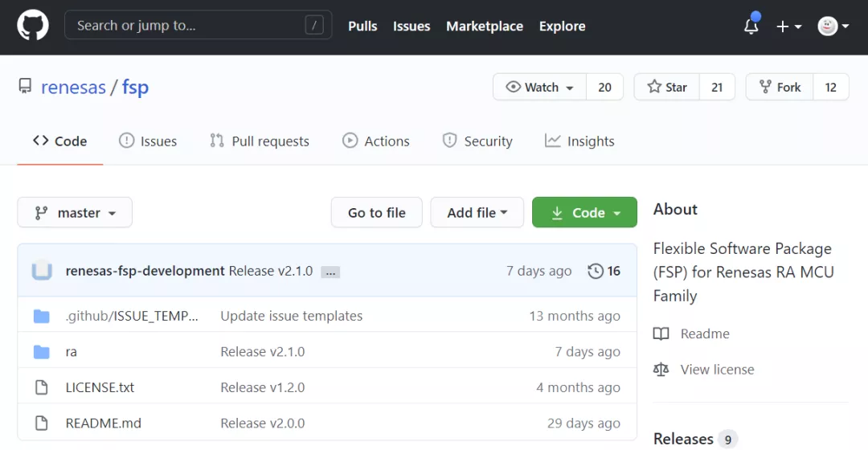Screen dimensions: 868x450
Task: Open the renesas-fsp-development author link
Action: [x=145, y=271]
